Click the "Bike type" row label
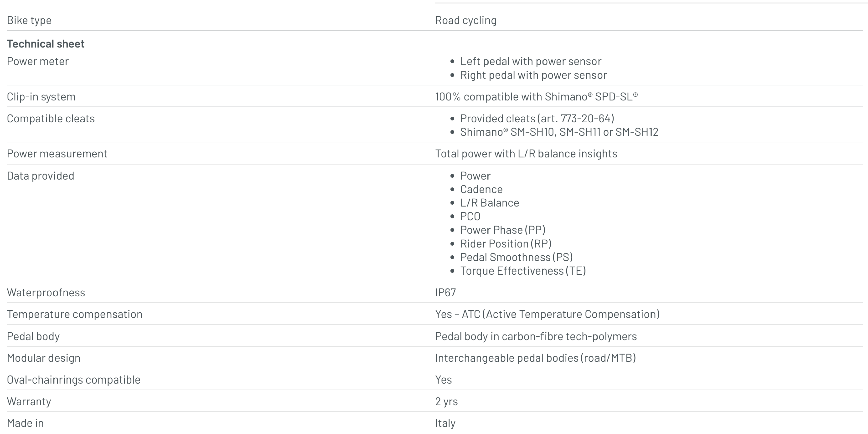This screenshot has height=434, width=868. [29, 20]
